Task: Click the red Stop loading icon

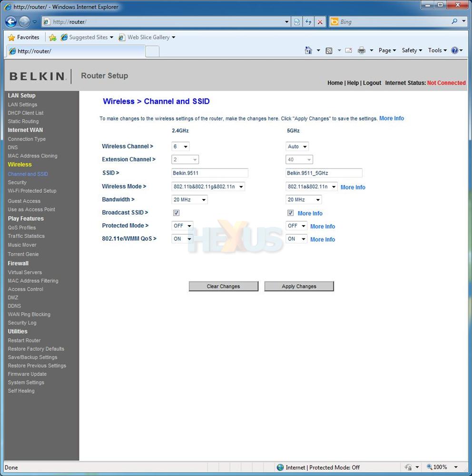Action: 320,21
